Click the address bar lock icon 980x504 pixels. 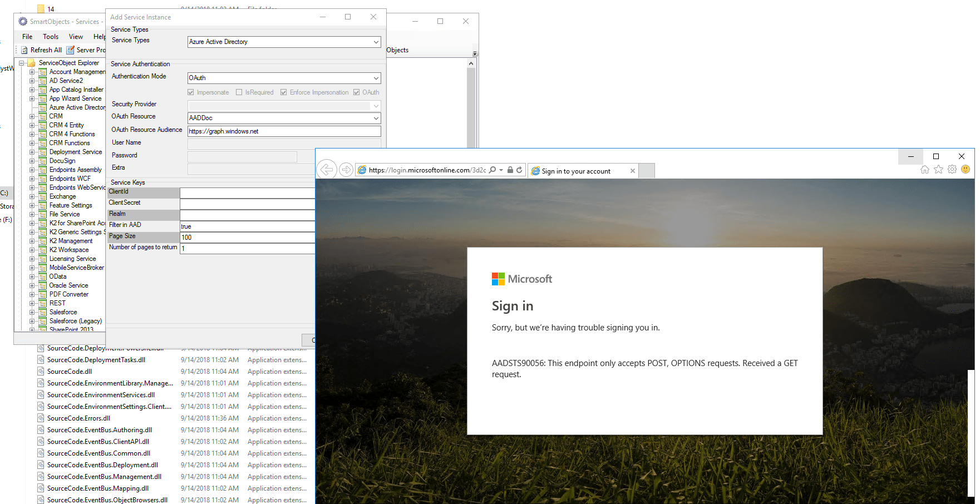[510, 170]
